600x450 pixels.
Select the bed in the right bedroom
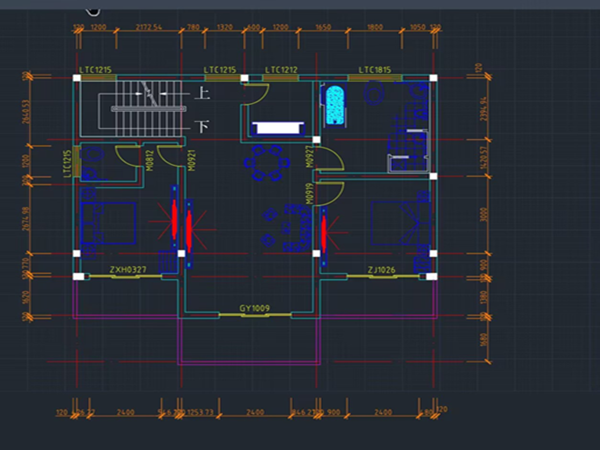[x=401, y=223]
